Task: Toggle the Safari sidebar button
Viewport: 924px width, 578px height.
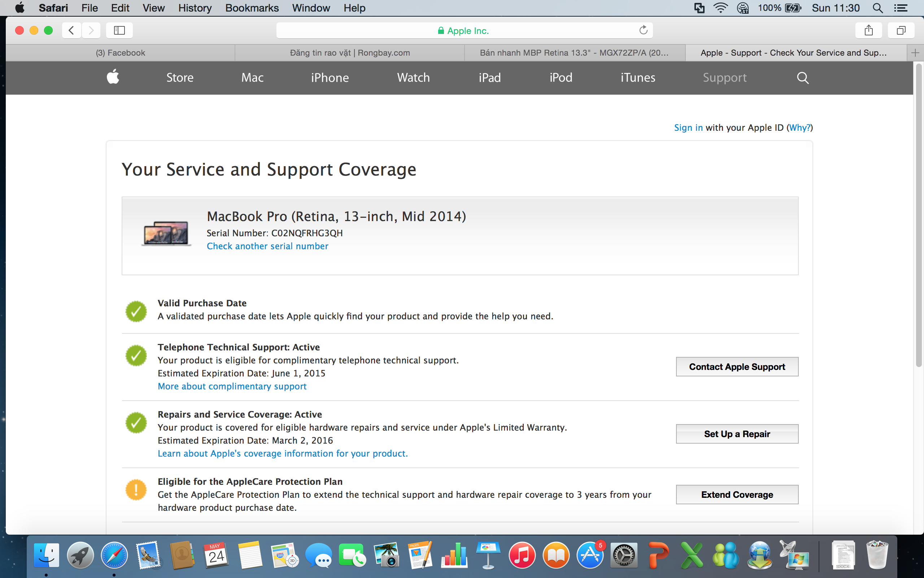Action: 119,30
